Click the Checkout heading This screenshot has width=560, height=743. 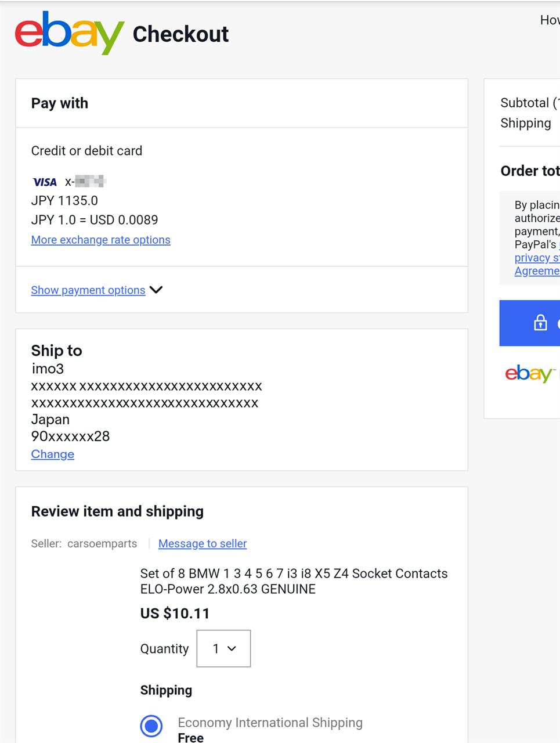180,34
